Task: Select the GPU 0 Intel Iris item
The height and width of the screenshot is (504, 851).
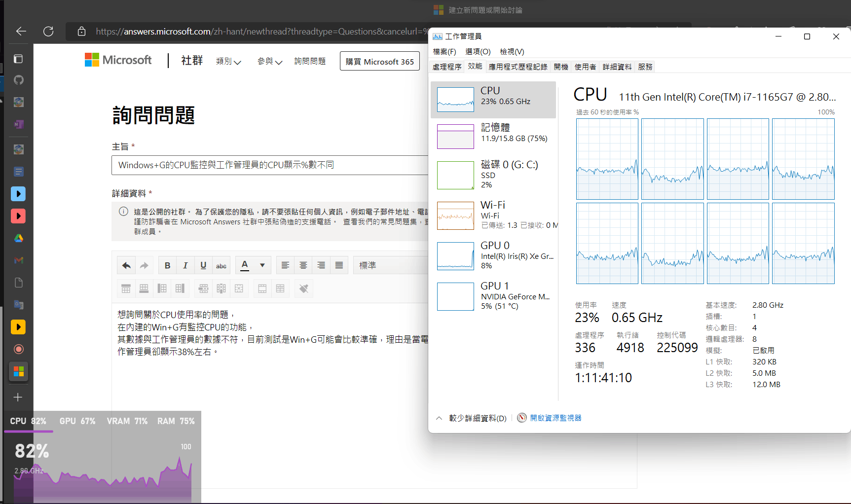Action: [493, 256]
